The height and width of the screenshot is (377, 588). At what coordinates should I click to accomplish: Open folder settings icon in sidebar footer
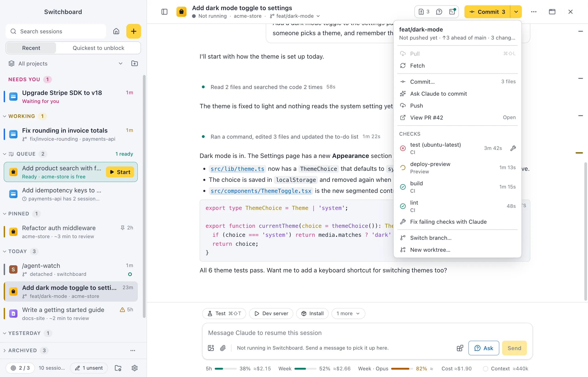[x=118, y=368]
